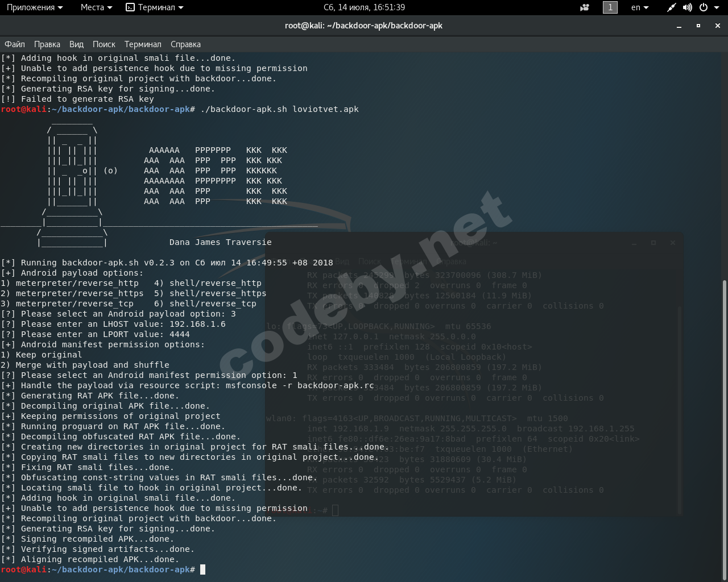728x582 pixels.
Task: Click option '6) shell/reverse_tcp'
Action: pyautogui.click(x=205, y=304)
